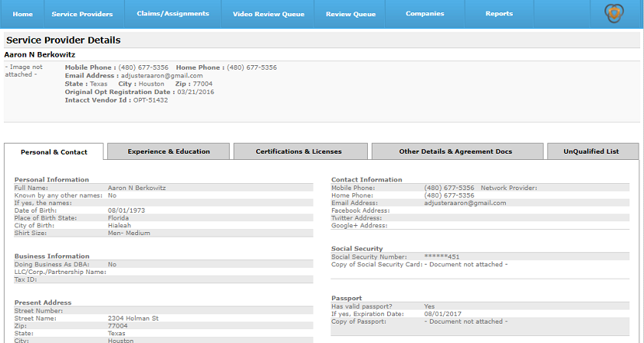This screenshot has width=644, height=343.
Task: Open the Companies menu
Action: point(425,14)
